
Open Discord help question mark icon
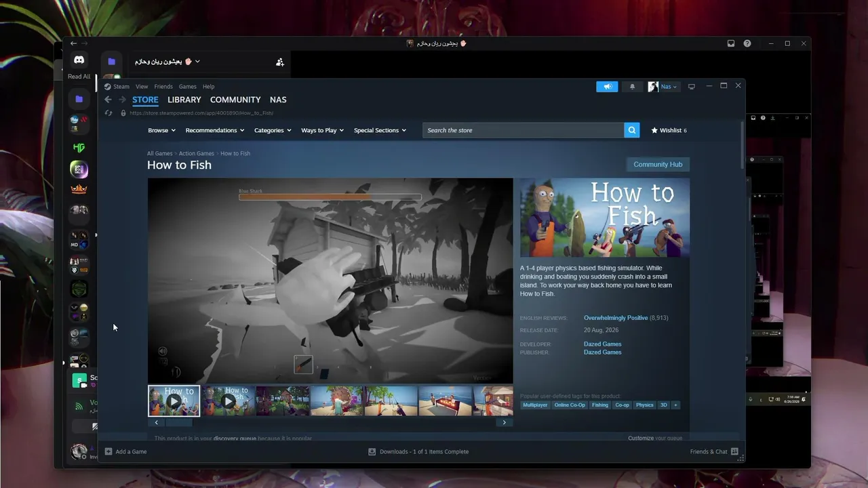747,43
